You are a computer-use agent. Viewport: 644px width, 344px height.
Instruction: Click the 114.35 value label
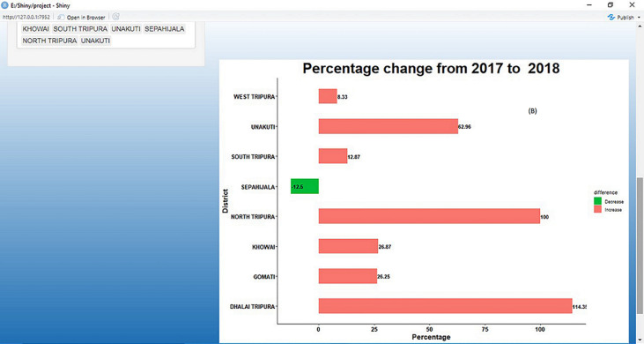point(579,307)
